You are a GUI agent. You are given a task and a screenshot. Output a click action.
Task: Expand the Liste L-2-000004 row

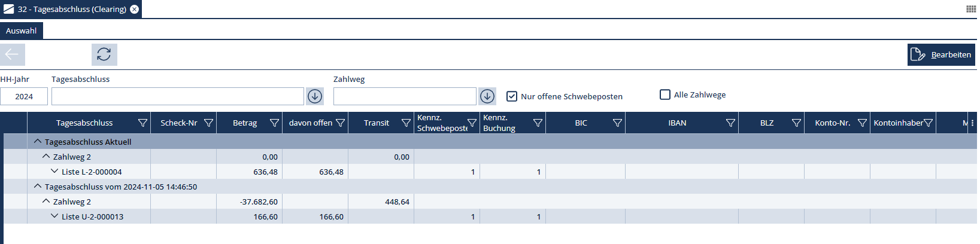point(54,172)
